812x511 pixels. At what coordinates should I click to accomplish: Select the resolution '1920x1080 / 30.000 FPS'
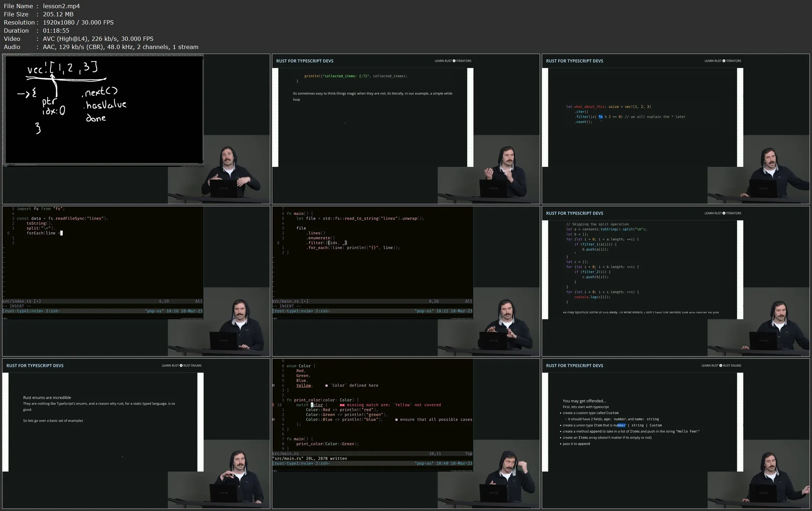(78, 22)
